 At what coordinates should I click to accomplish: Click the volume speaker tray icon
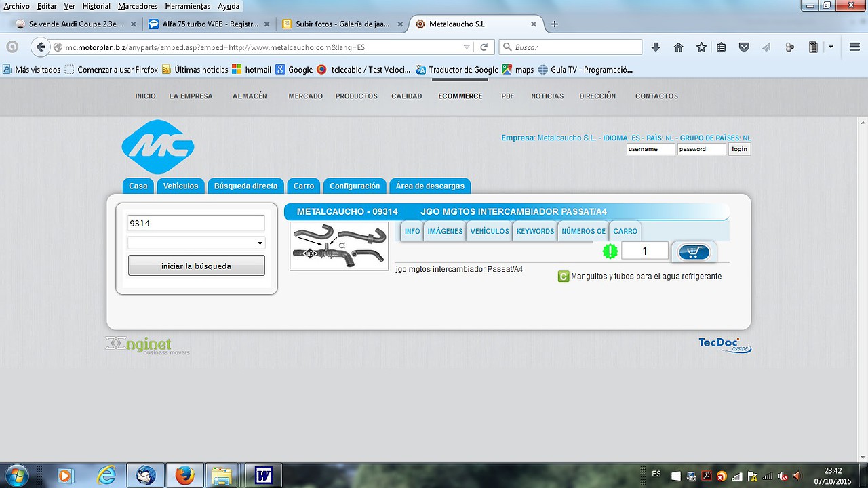(797, 476)
